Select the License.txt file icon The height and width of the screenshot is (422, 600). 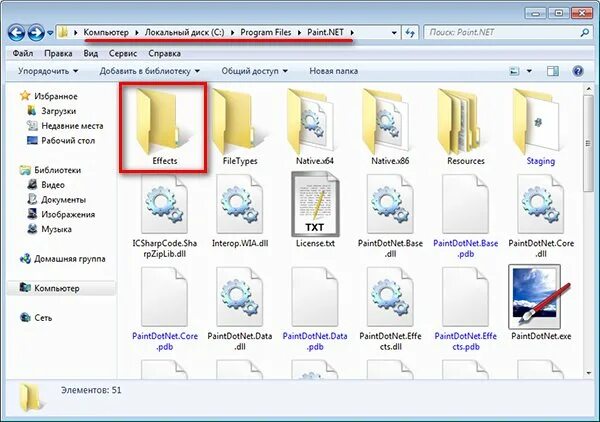click(x=315, y=204)
